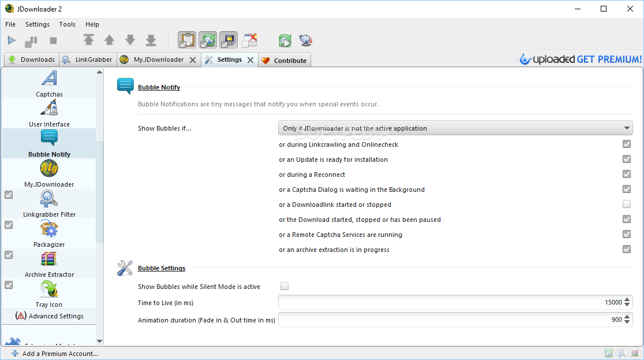
Task: Decrease Time to Live value with down arrow
Action: [627, 305]
